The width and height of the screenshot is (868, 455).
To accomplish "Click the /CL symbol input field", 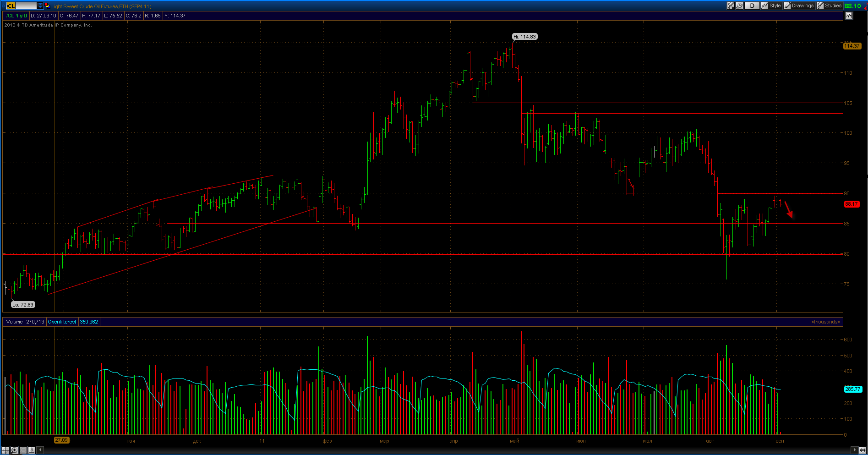I will coord(22,6).
